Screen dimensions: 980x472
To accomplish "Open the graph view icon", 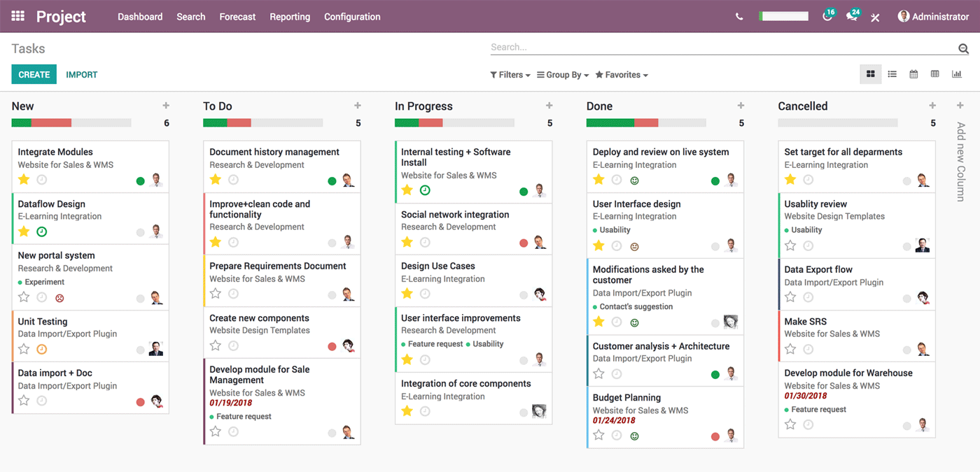I will pyautogui.click(x=956, y=73).
